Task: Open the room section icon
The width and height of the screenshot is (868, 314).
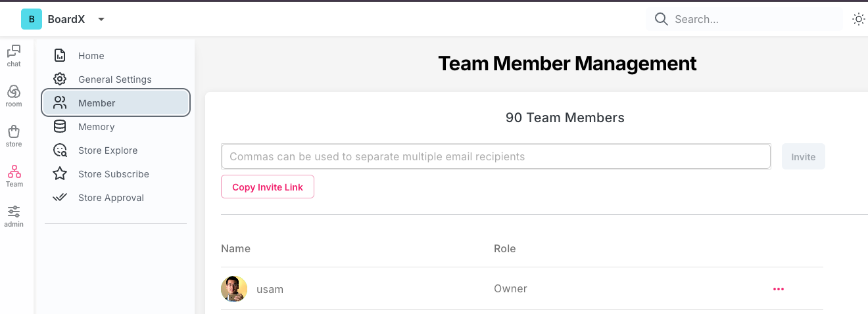Action: (14, 92)
